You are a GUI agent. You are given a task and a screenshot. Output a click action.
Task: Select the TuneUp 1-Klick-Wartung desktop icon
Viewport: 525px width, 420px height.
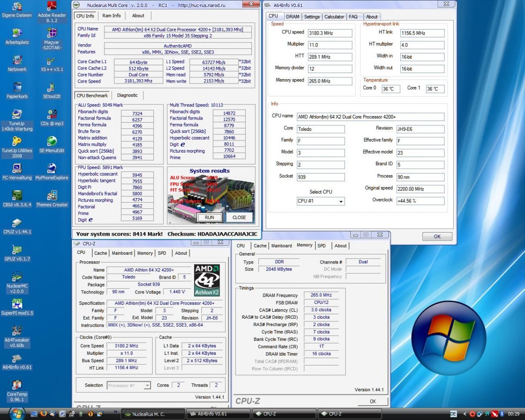coord(17,120)
